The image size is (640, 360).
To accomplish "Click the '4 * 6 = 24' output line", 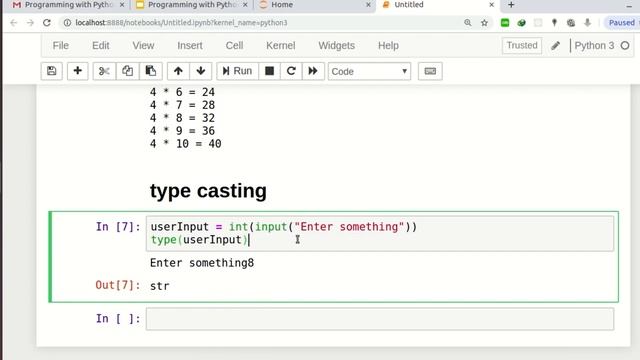I will [182, 92].
